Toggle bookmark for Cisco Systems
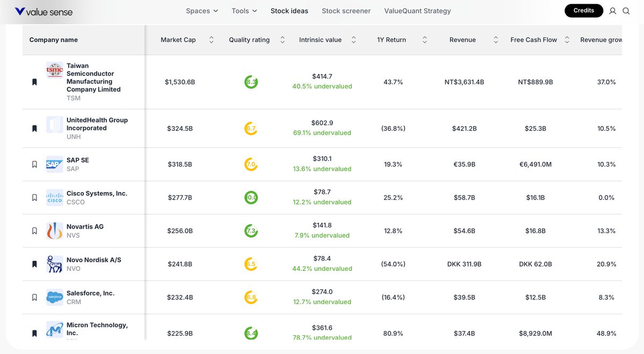Viewport: 644px width, 354px height. pos(34,197)
